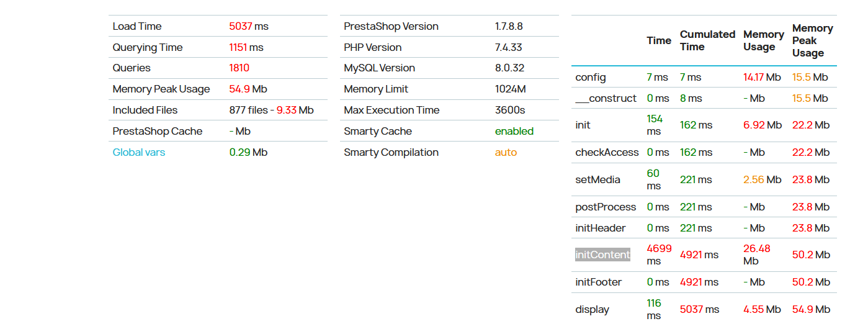
Task: Select the highlighted initContent row label
Action: 602,255
